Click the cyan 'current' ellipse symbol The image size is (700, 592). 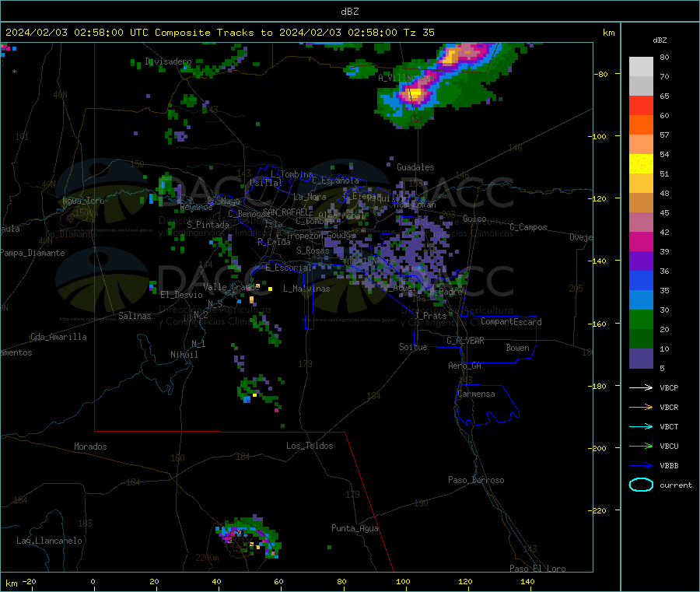(641, 485)
